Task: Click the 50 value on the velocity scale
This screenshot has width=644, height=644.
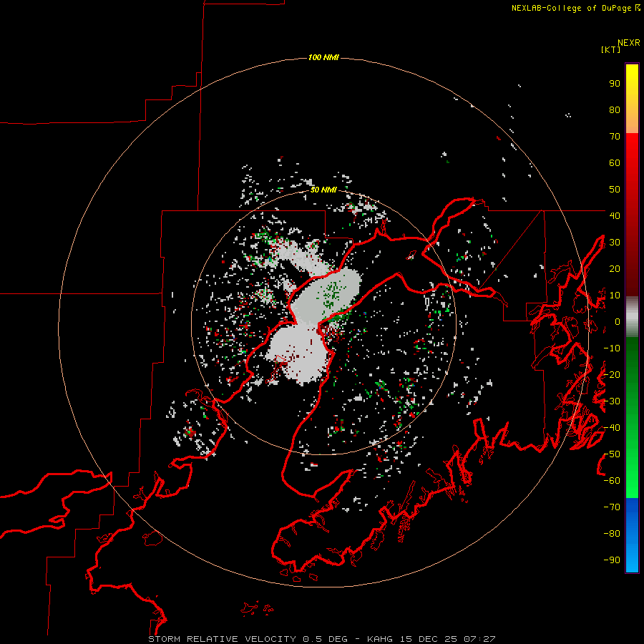Action: coord(615,190)
